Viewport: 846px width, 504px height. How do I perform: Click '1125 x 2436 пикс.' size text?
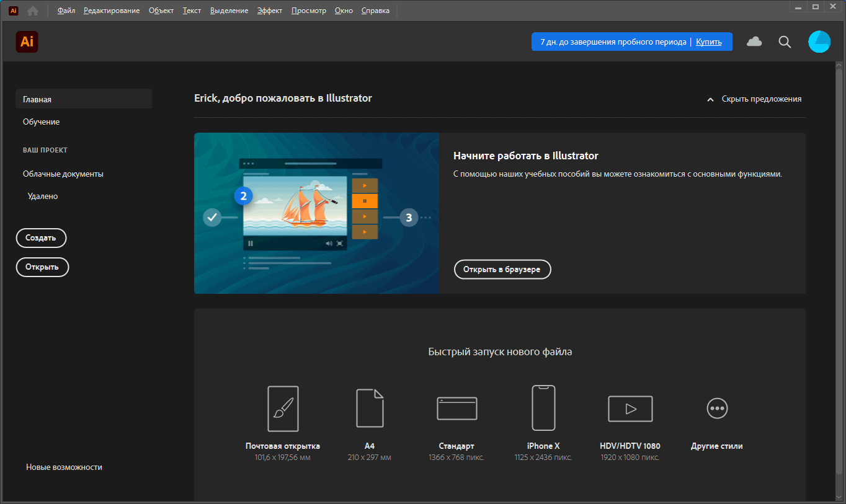click(543, 458)
